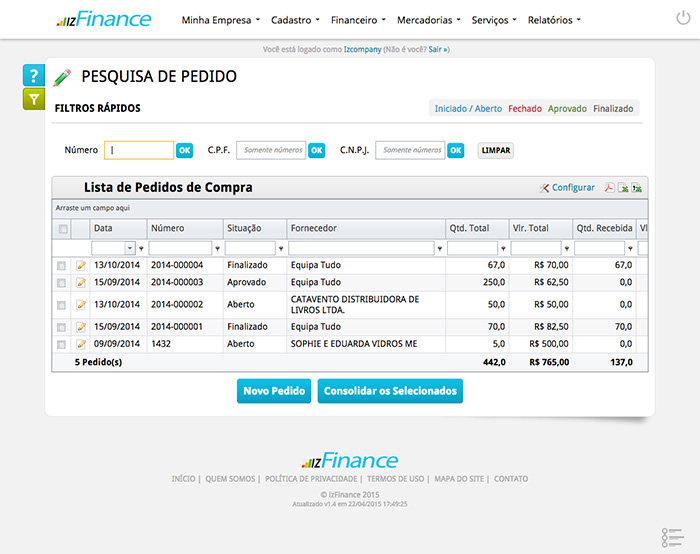Viewport: 700px width, 554px height.
Task: Expand the Financeiro menu
Action: (357, 20)
